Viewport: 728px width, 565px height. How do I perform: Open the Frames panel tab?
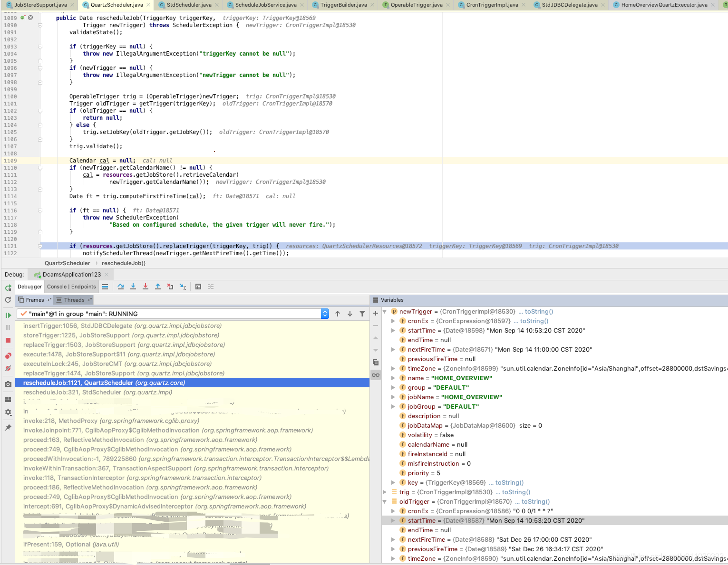34,300
